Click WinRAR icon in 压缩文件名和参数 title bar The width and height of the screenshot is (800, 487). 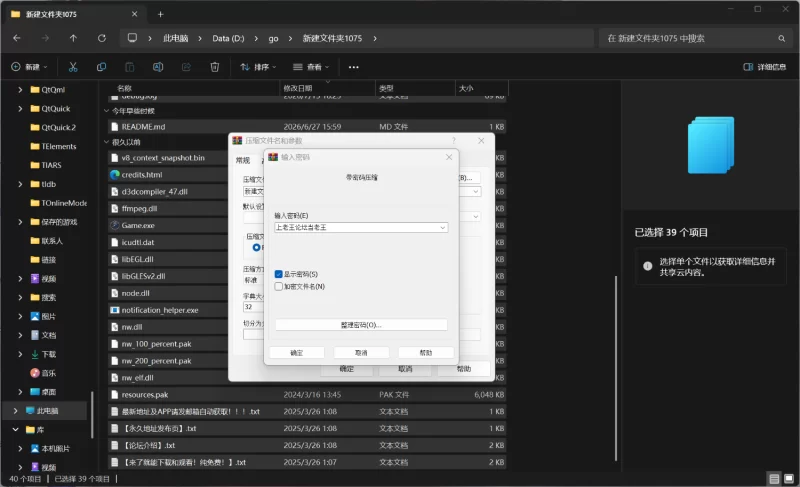click(237, 140)
